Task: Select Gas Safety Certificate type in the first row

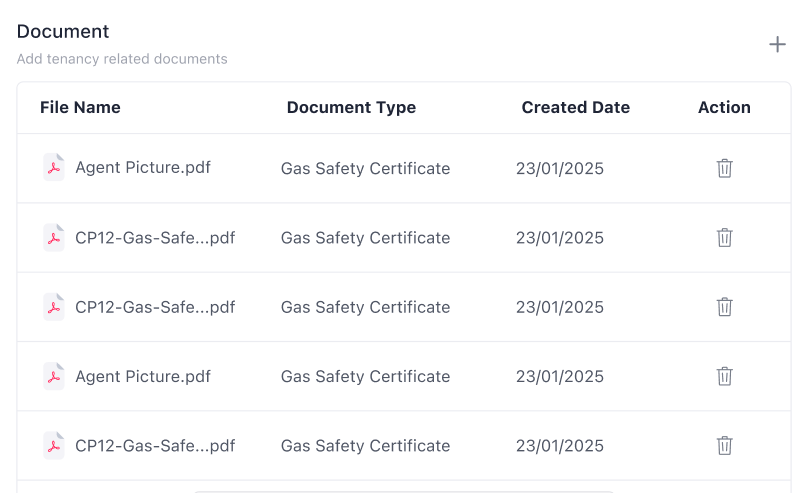Action: click(x=365, y=168)
